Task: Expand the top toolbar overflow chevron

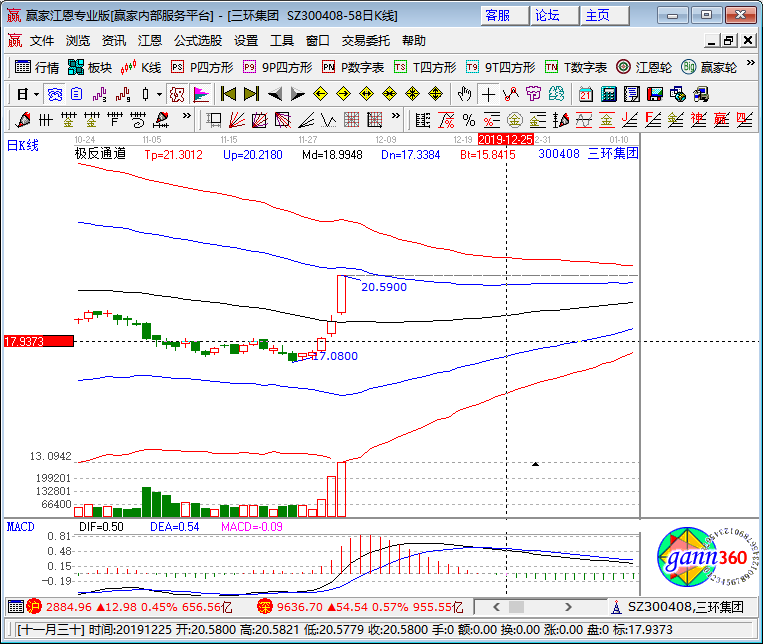Action: point(750,63)
